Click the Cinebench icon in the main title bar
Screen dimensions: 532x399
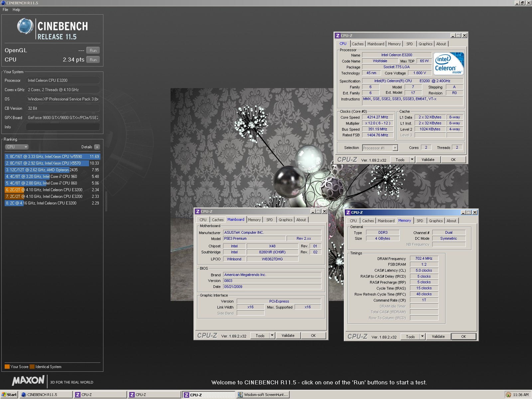[3, 3]
